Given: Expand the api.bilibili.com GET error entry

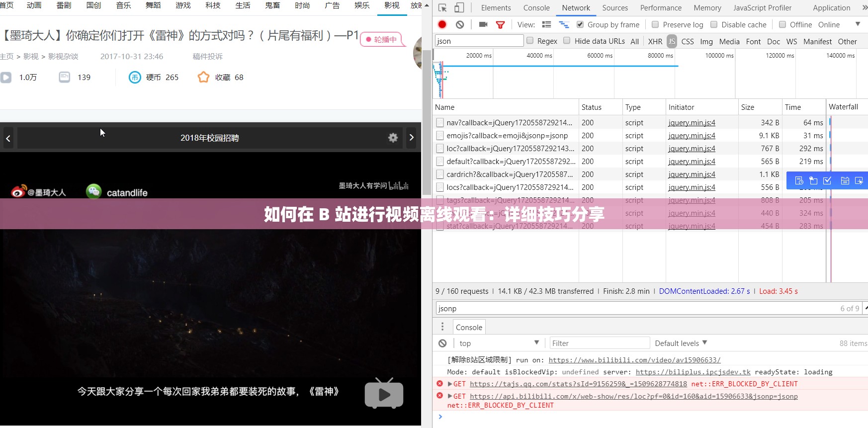Looking at the screenshot, I should pos(450,396).
